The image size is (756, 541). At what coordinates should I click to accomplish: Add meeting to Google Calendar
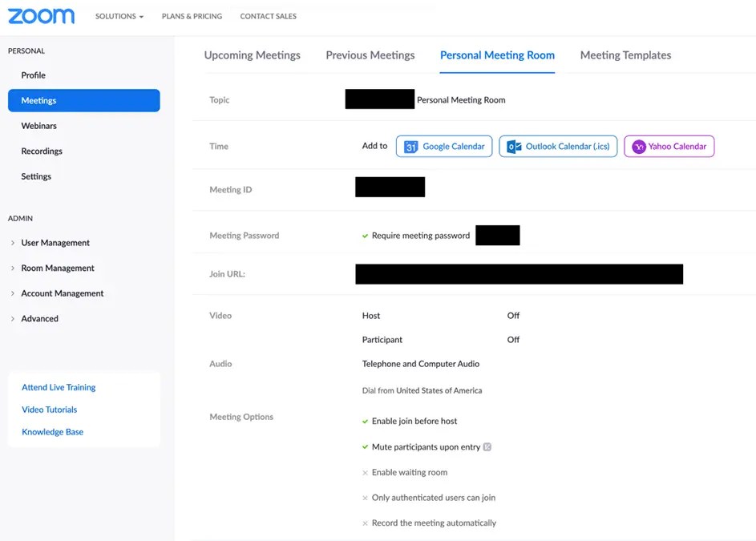click(444, 147)
